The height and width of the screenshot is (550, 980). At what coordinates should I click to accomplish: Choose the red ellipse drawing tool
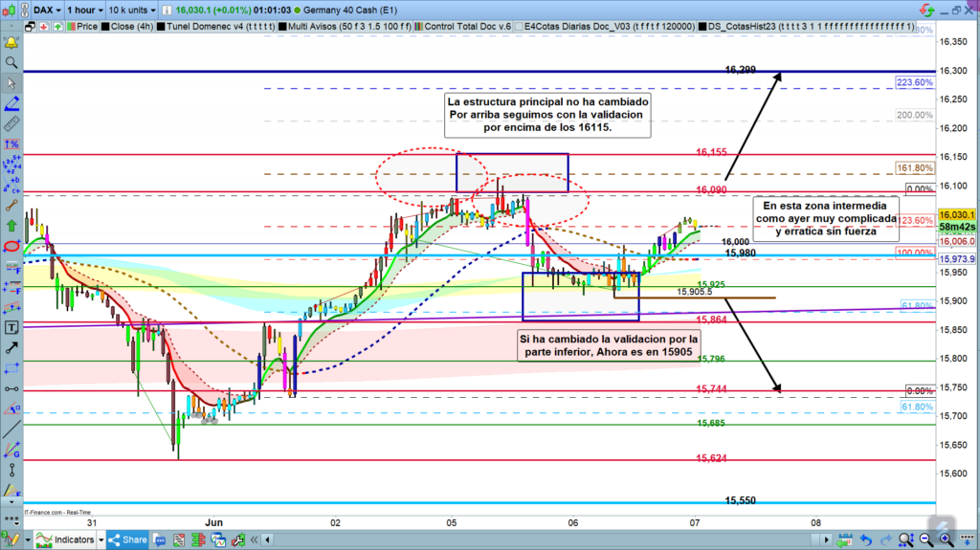click(11, 246)
